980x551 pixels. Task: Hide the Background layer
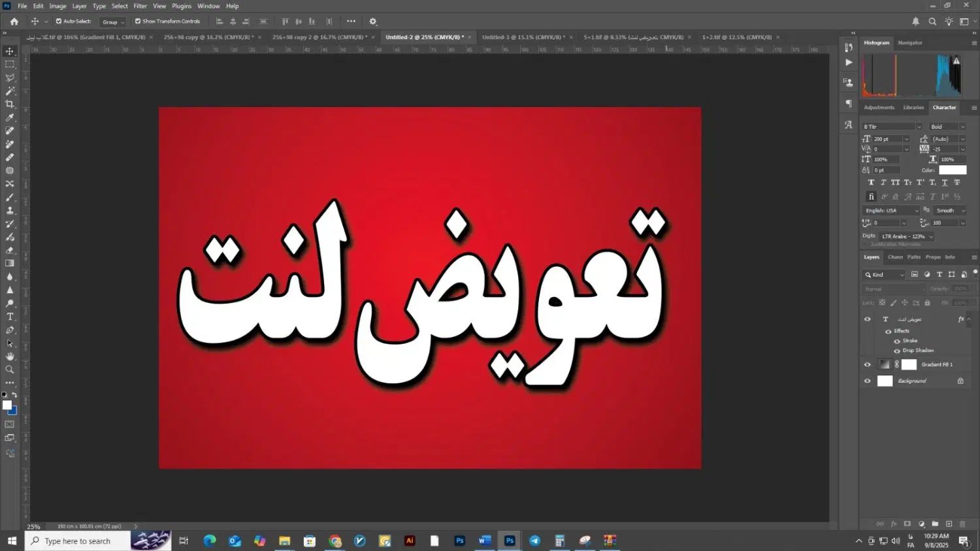(x=867, y=381)
